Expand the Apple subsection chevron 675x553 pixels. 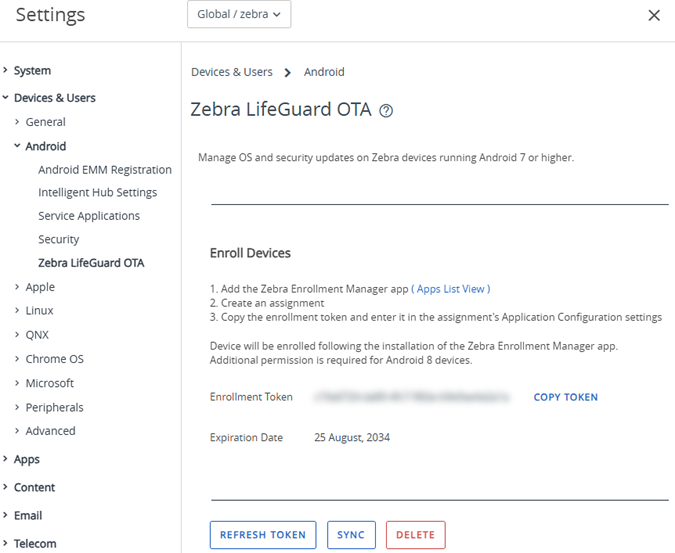pos(17,287)
